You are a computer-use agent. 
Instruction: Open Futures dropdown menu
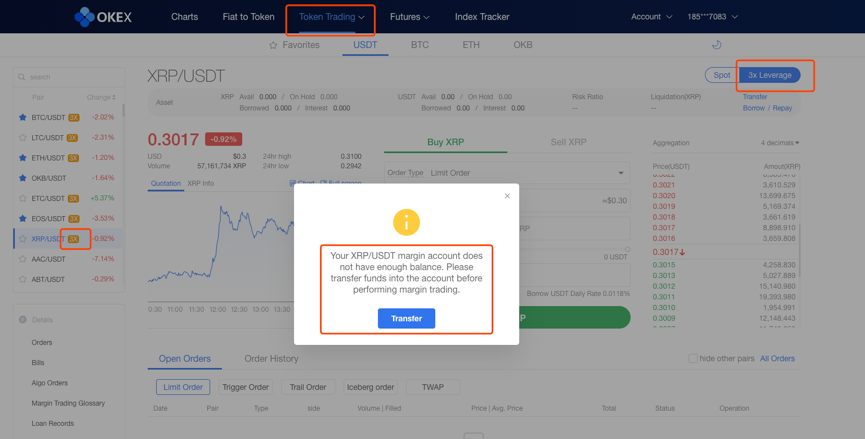[409, 17]
